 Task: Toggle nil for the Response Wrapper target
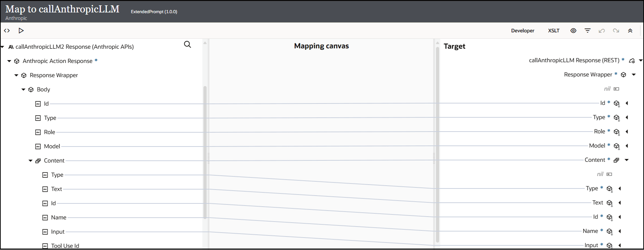coord(616,89)
